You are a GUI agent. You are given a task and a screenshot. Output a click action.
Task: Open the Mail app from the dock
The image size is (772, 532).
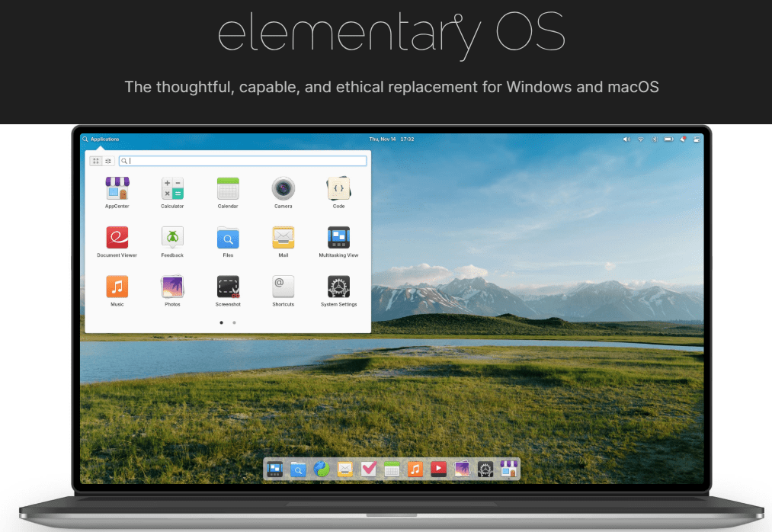[x=344, y=469]
